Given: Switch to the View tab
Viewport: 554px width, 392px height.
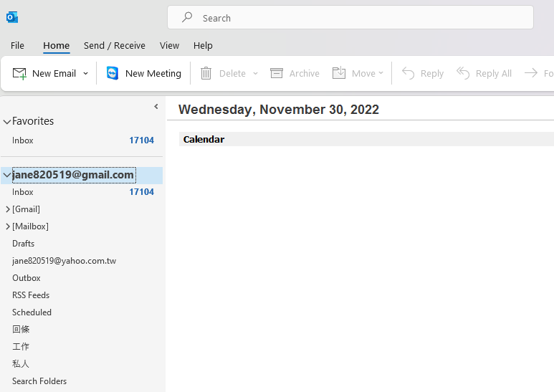Looking at the screenshot, I should pos(169,45).
